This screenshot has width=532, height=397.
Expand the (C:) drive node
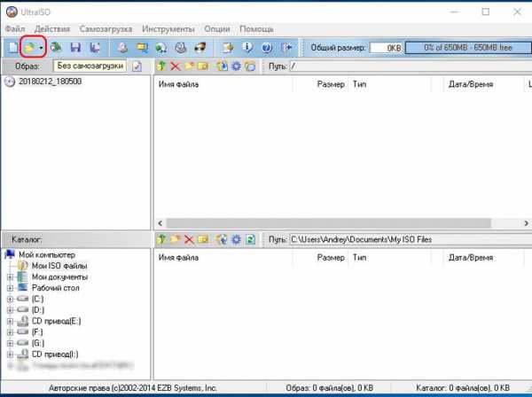(x=10, y=300)
